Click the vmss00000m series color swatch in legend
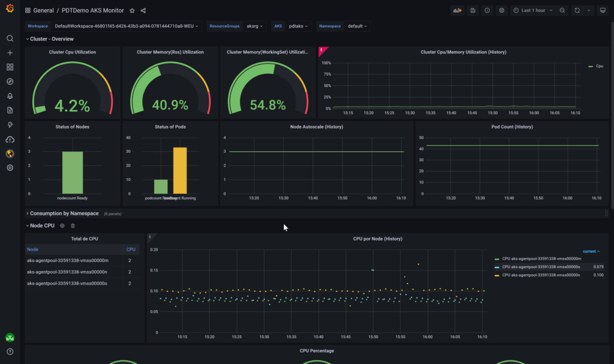This screenshot has height=364, width=614. 496,259
